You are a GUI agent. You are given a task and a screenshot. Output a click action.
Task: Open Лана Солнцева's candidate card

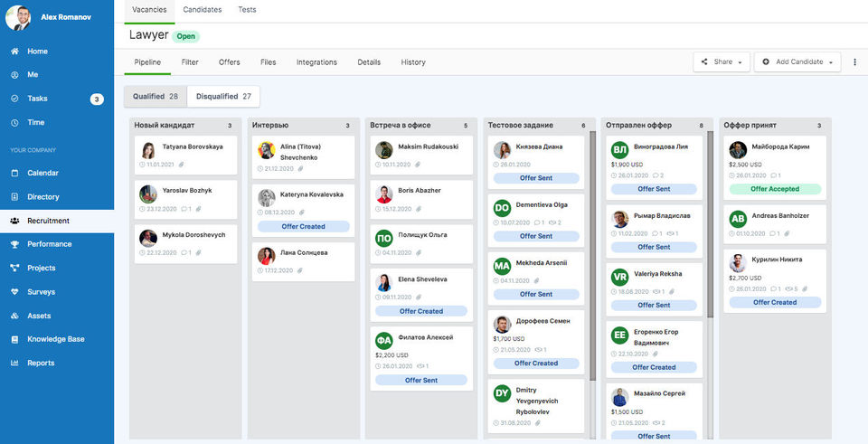click(x=304, y=261)
